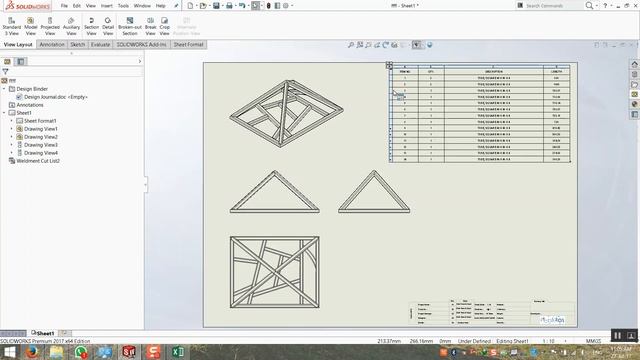
Task: Expand the Drawing View3 node
Action: pos(11,145)
